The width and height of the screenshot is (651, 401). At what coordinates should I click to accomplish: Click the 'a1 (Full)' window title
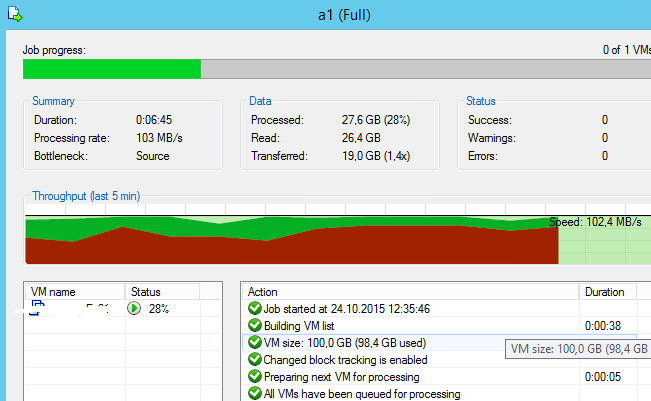click(345, 14)
